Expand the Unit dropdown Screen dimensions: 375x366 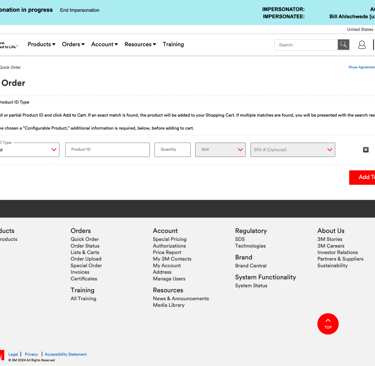click(x=220, y=150)
